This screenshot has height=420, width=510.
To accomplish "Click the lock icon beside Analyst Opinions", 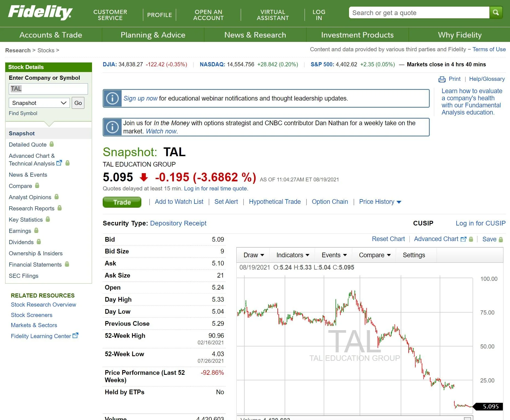I will [x=57, y=197].
